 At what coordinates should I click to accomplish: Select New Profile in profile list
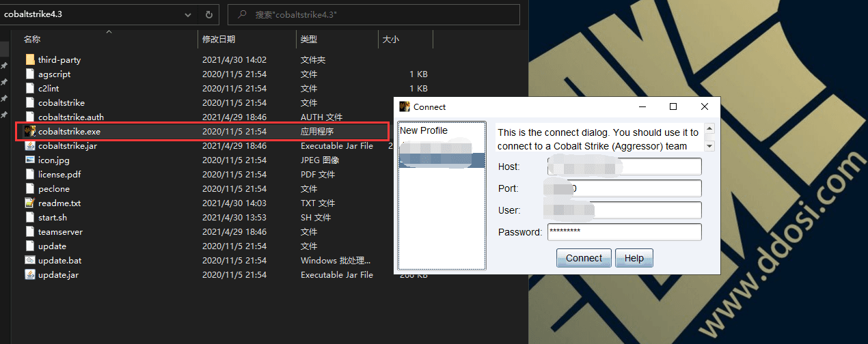[424, 130]
